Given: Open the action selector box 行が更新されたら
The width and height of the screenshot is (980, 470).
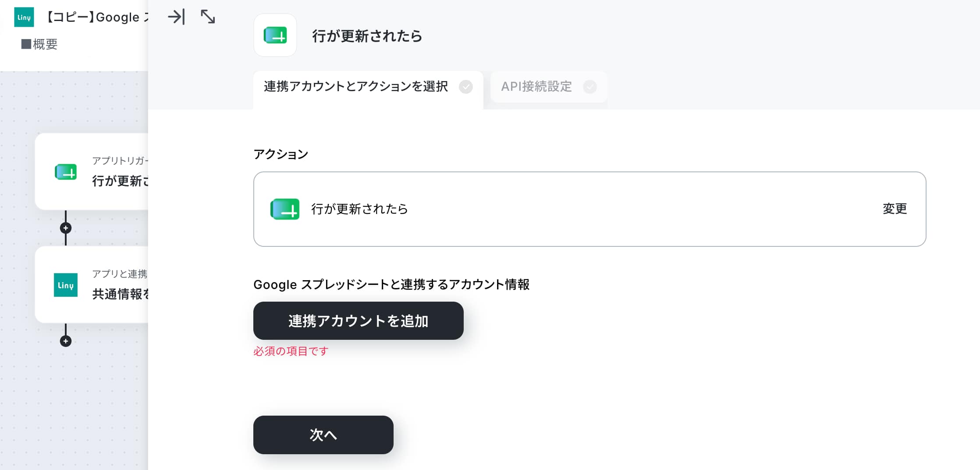Looking at the screenshot, I should click(x=589, y=209).
